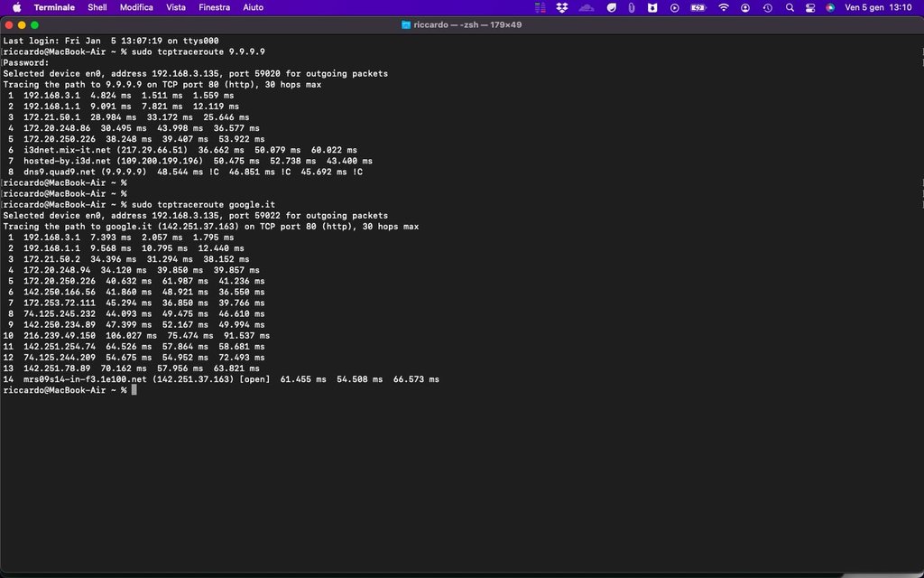The height and width of the screenshot is (578, 924).
Task: Open the Aiuto menu
Action: point(253,7)
